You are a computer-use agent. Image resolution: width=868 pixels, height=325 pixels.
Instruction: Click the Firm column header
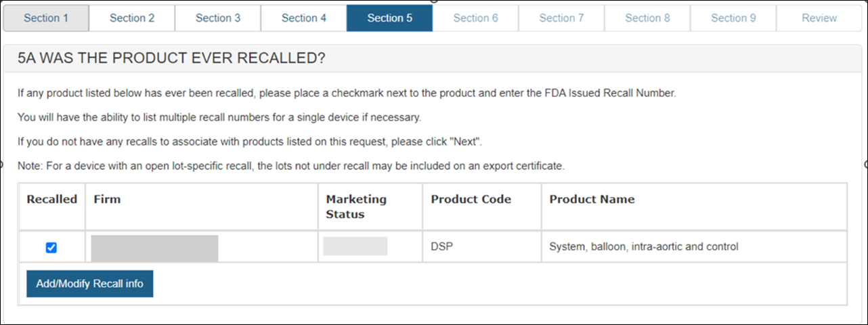coord(108,199)
